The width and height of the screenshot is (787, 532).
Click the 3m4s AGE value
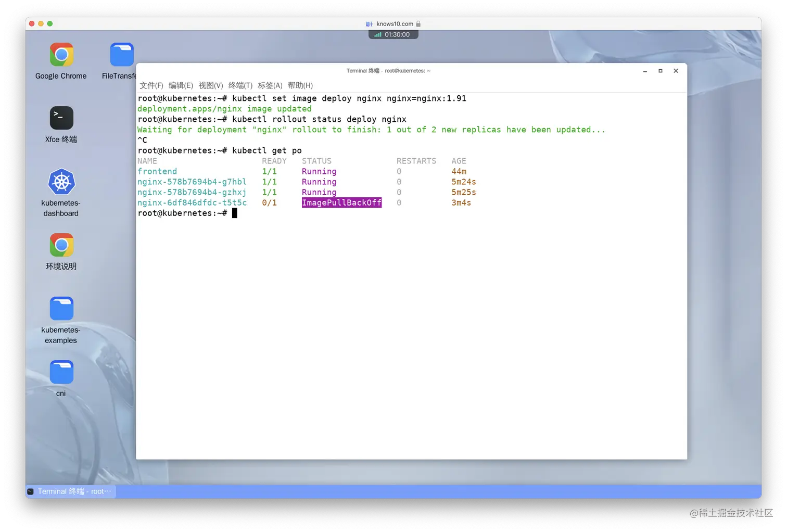tap(461, 202)
